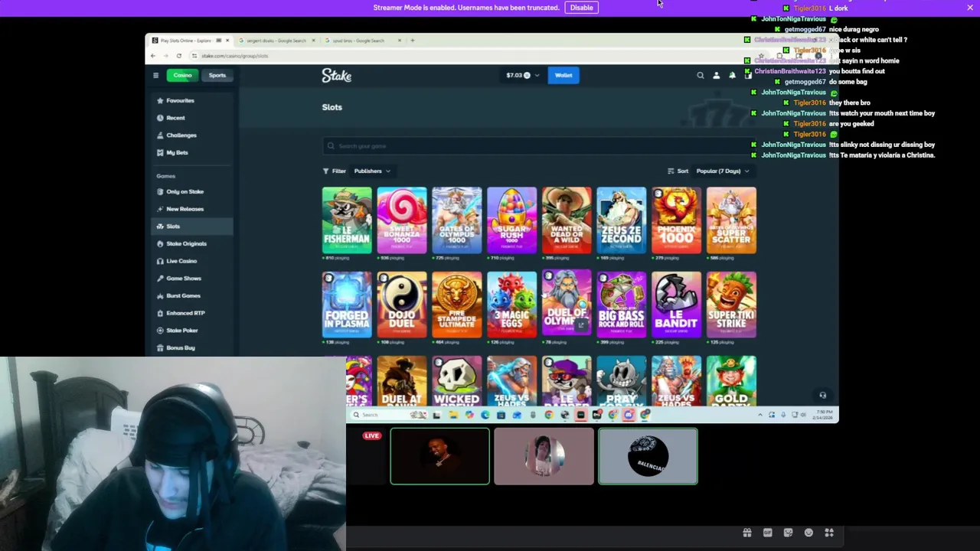Image resolution: width=980 pixels, height=551 pixels.
Task: Click the Stake Poker icon in sidebar
Action: (160, 331)
